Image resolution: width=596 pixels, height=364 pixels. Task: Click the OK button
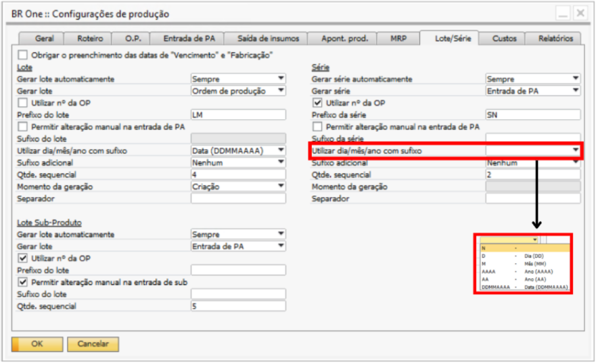click(x=37, y=344)
